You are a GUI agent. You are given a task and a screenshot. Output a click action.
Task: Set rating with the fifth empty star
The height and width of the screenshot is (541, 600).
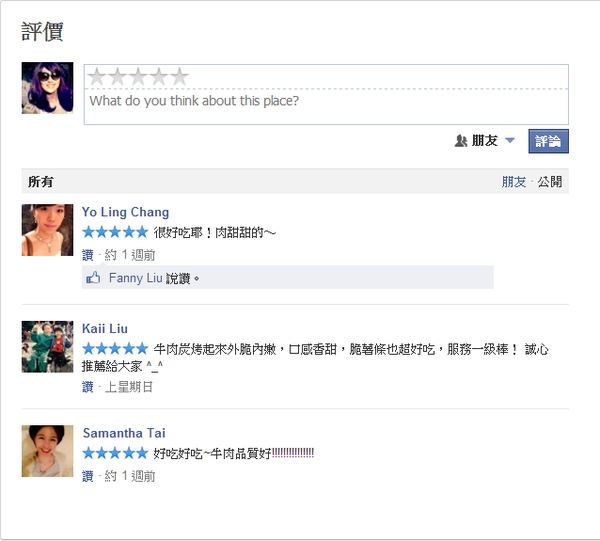(x=179, y=77)
